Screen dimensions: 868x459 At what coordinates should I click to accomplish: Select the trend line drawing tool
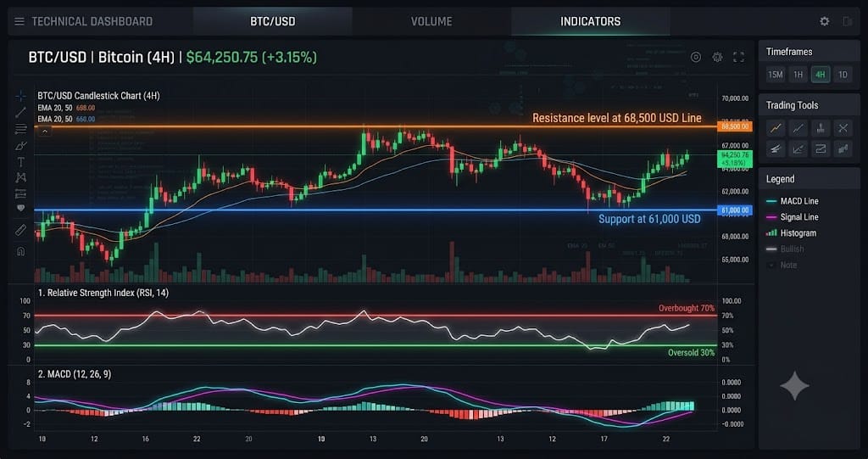pyautogui.click(x=20, y=113)
